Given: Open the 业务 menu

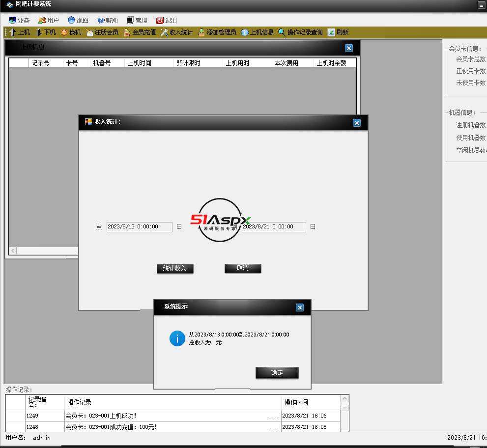Looking at the screenshot, I should click(x=19, y=21).
